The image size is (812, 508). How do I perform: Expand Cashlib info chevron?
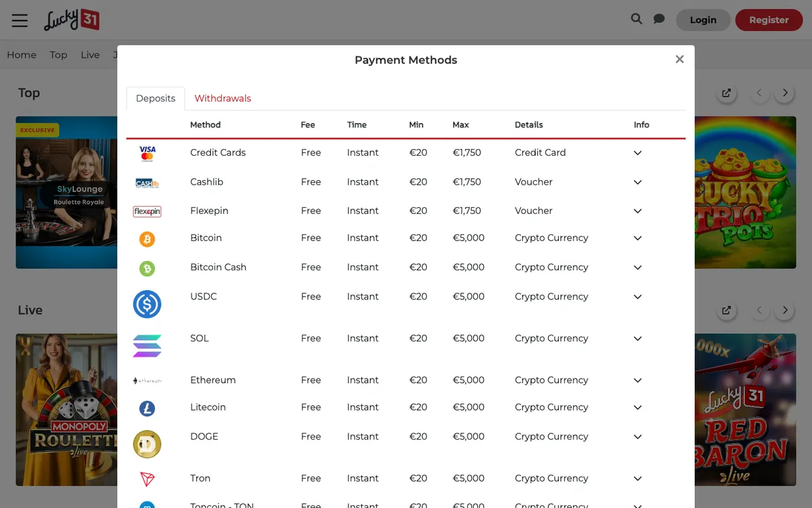pos(637,182)
